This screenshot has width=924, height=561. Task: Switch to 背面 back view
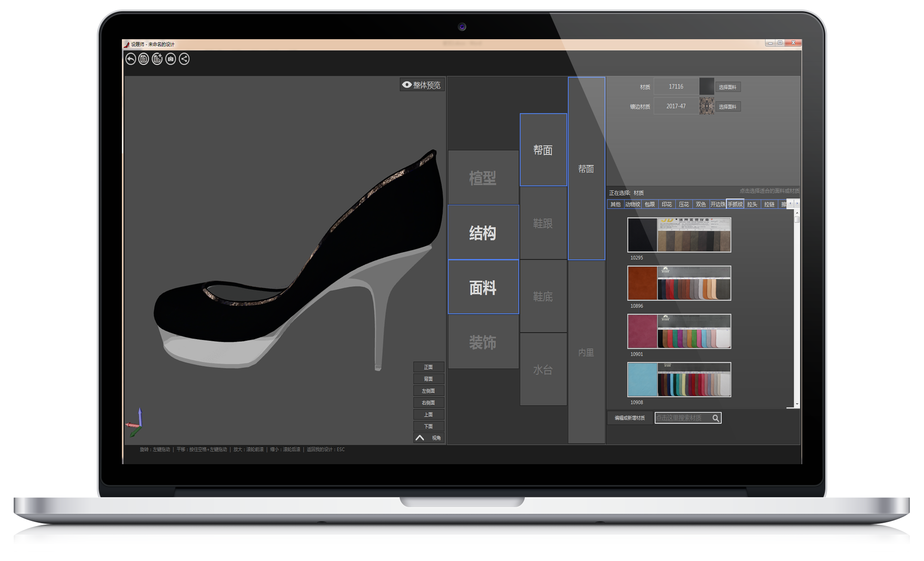click(428, 379)
